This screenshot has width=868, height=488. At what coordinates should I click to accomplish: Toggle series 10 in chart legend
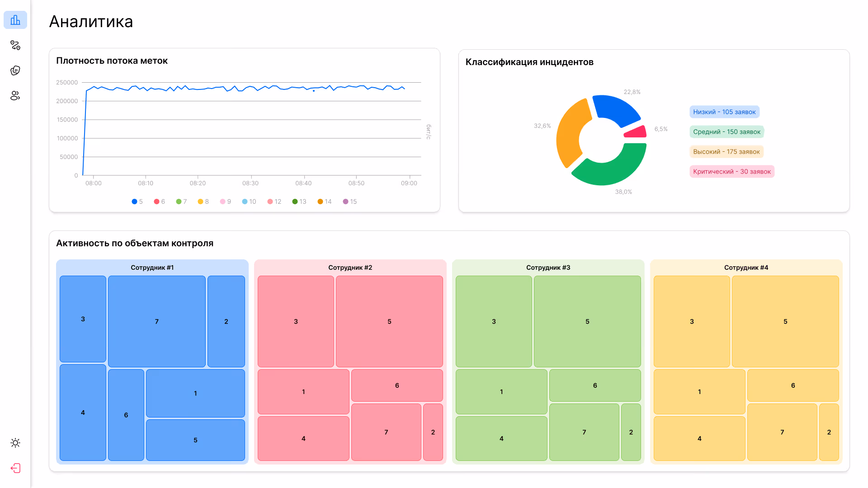[249, 202]
